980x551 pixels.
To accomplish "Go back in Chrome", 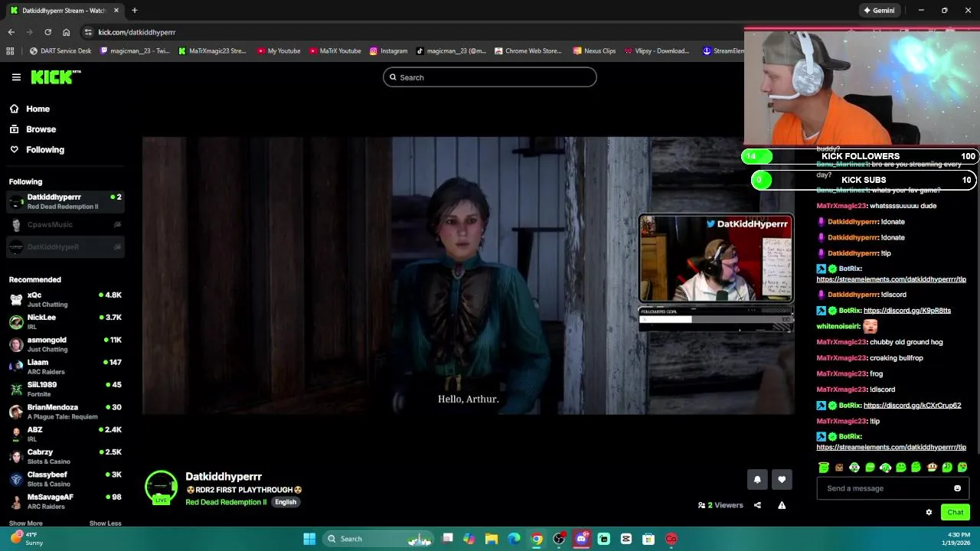I will tap(11, 32).
